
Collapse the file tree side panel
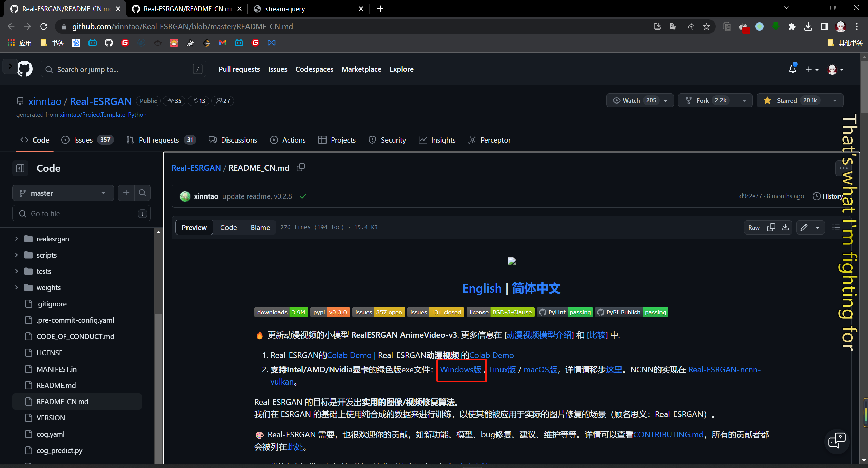coord(20,168)
